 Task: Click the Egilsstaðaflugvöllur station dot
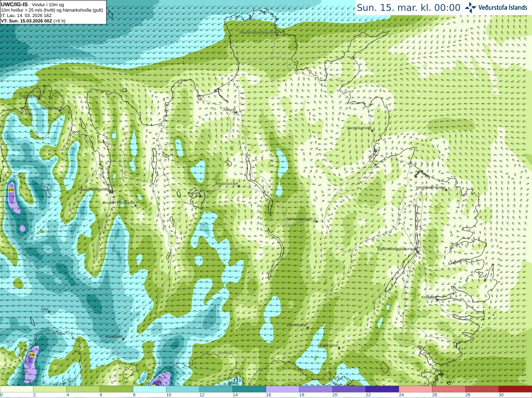418,251
